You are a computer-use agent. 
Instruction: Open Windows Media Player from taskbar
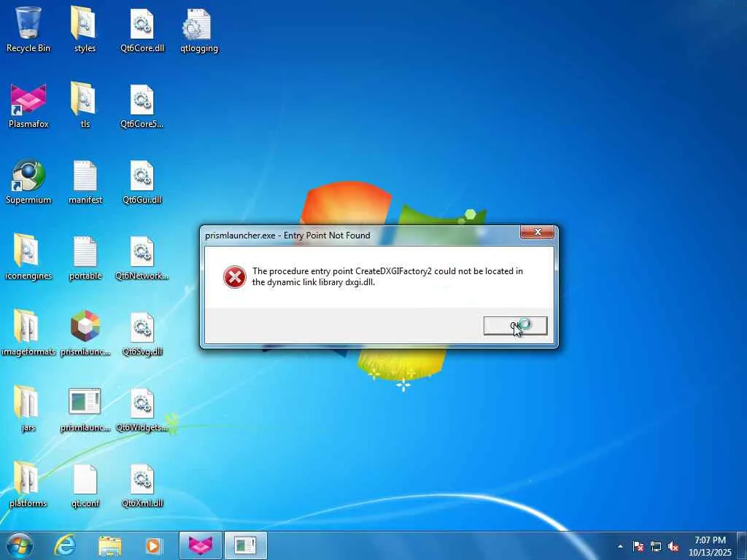click(x=153, y=545)
